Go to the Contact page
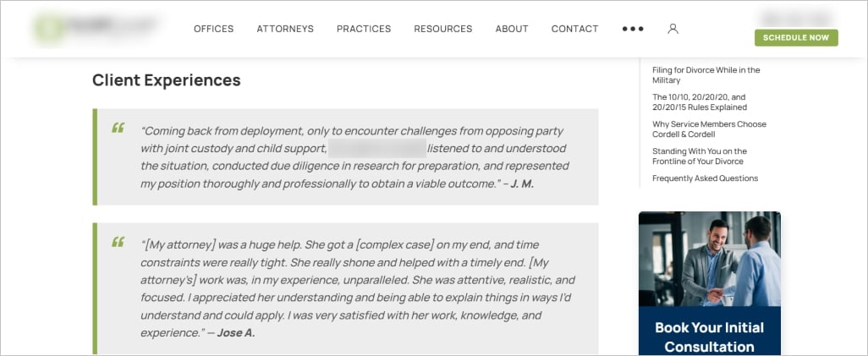The image size is (868, 356). [x=574, y=29]
